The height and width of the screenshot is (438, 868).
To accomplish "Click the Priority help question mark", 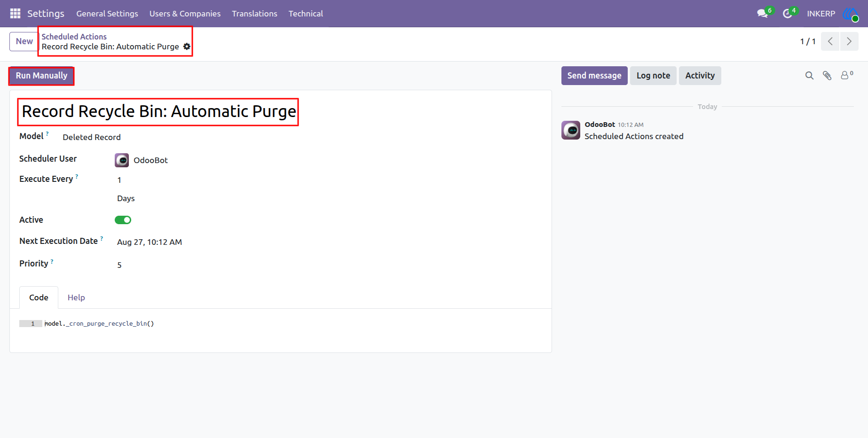I will [x=52, y=261].
